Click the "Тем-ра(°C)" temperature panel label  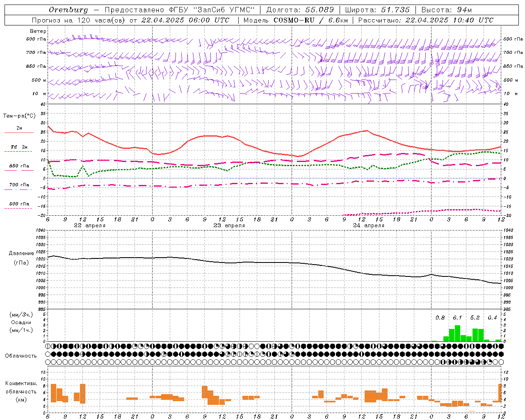(x=19, y=116)
